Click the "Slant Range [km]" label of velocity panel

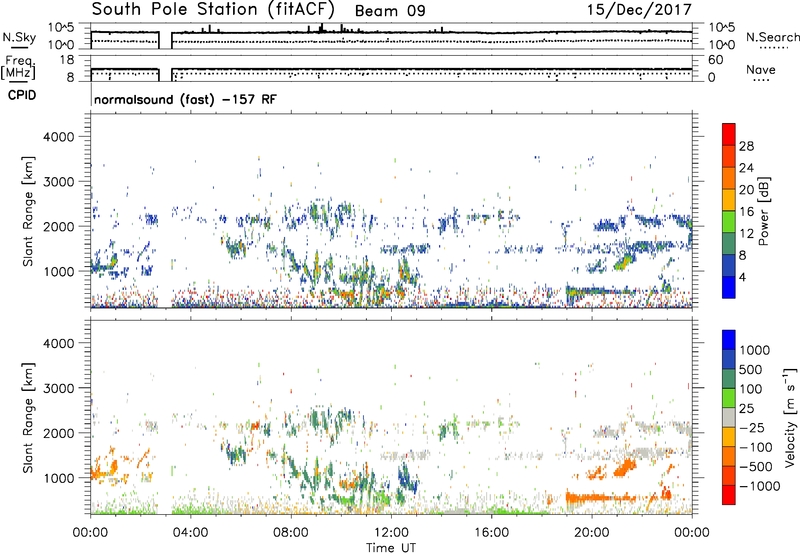28,417
